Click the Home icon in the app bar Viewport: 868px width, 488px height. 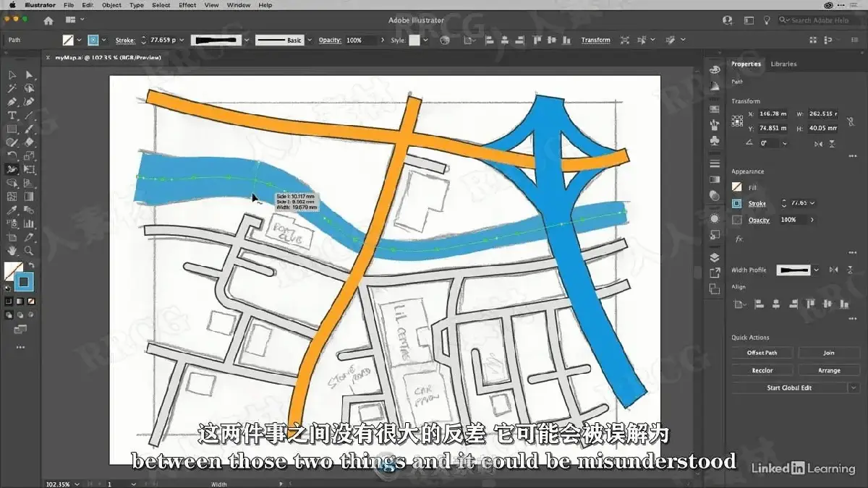48,20
